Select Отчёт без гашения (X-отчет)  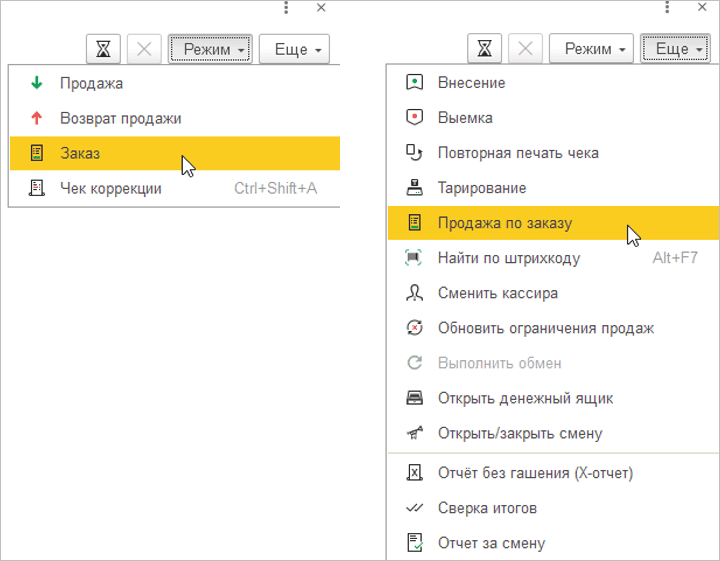(535, 473)
